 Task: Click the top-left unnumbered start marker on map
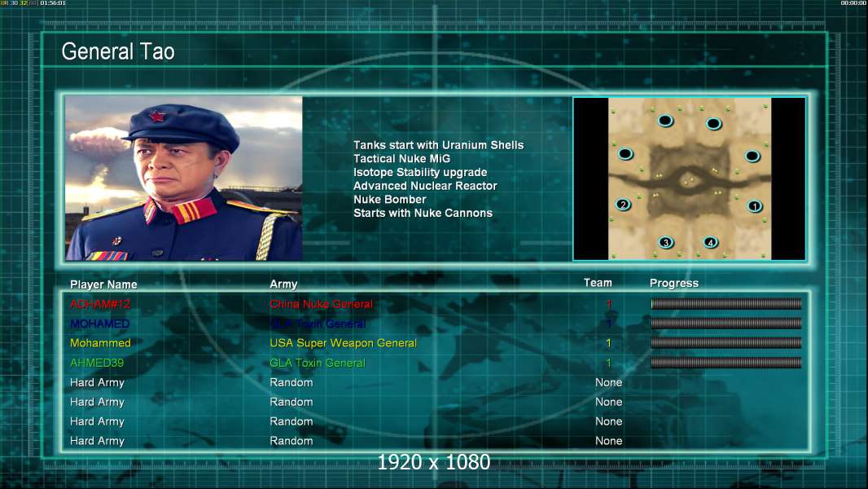coord(665,120)
